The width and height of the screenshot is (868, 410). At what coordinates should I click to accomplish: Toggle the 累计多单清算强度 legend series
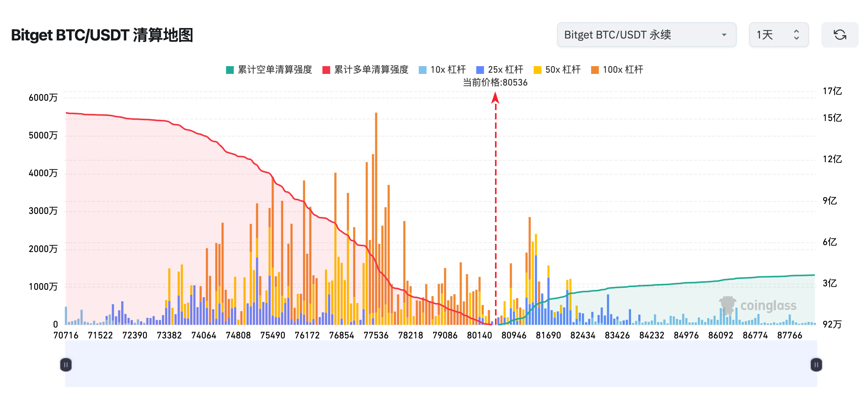(x=365, y=70)
